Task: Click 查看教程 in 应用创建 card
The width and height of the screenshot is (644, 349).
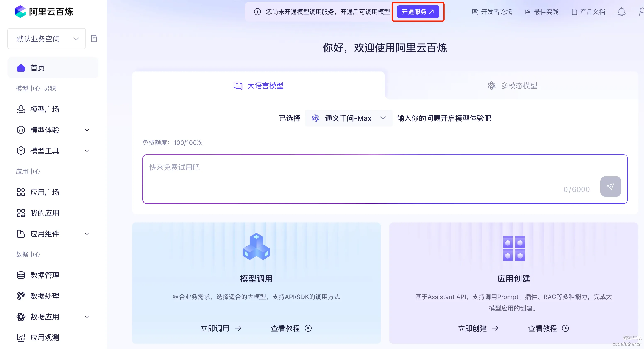Action: click(x=549, y=328)
